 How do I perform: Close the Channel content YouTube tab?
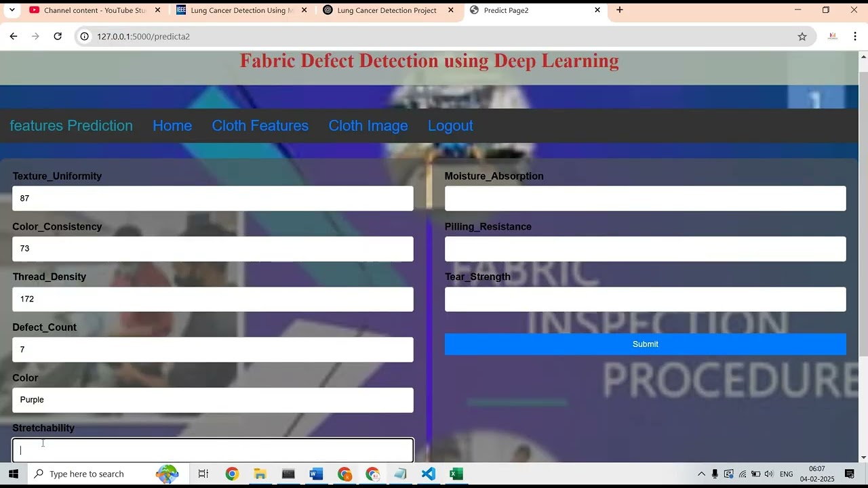coord(158,10)
